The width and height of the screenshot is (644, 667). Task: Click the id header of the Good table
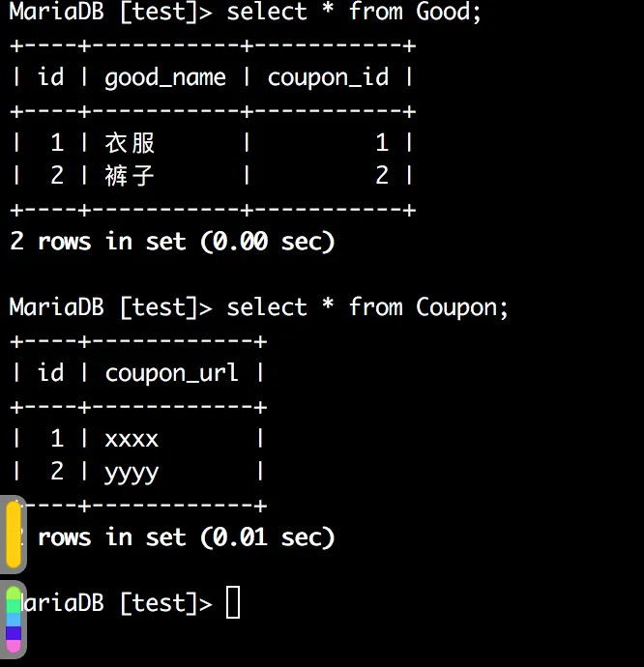coord(50,77)
